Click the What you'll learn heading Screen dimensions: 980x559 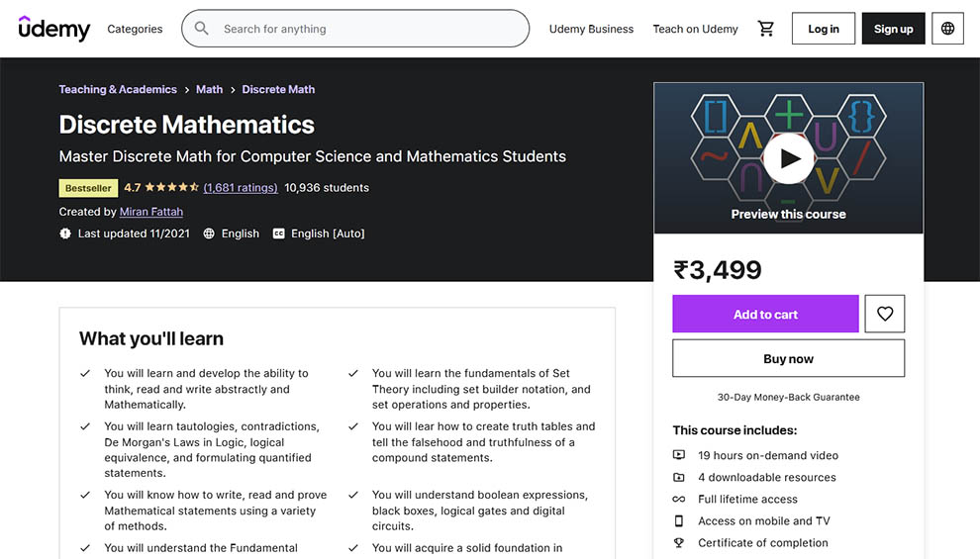click(151, 338)
